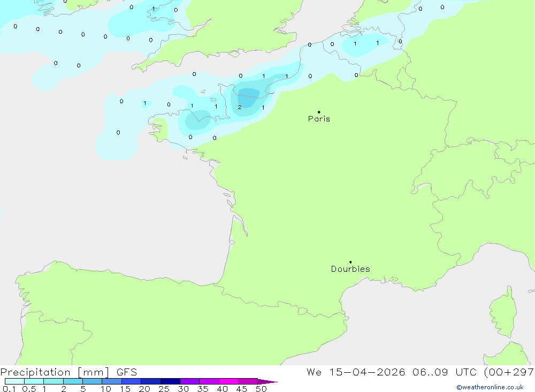Pick the 30–35 mm legend color swatch
The image size is (535, 392).
[x=190, y=381]
